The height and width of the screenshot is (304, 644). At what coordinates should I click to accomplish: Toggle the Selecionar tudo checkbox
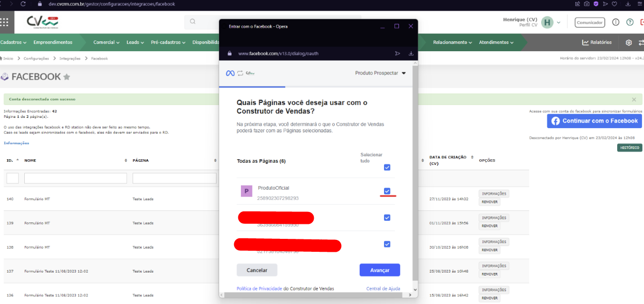coord(387,168)
